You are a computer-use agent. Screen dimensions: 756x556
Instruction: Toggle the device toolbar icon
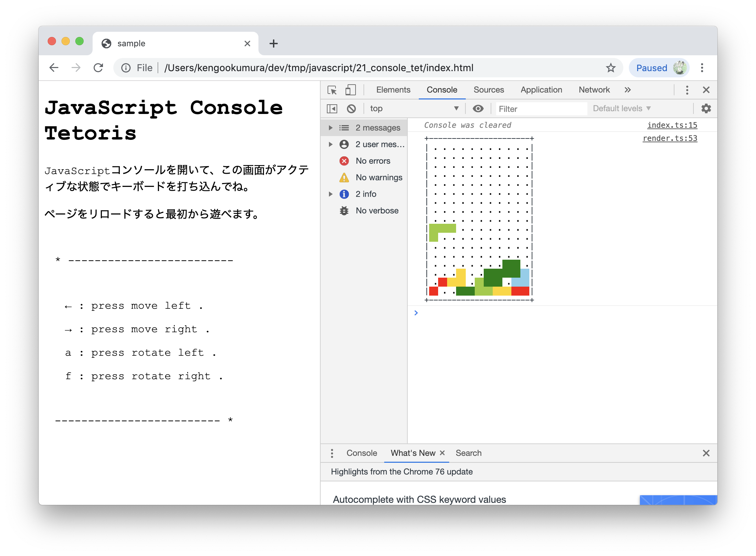point(350,90)
